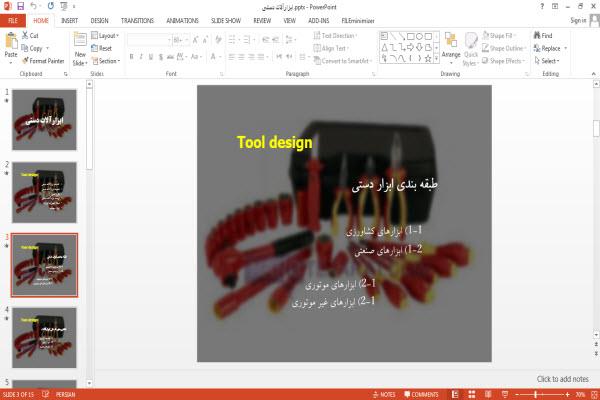The width and height of the screenshot is (600, 400).
Task: Click Reading View icon in status bar
Action: coord(488,394)
